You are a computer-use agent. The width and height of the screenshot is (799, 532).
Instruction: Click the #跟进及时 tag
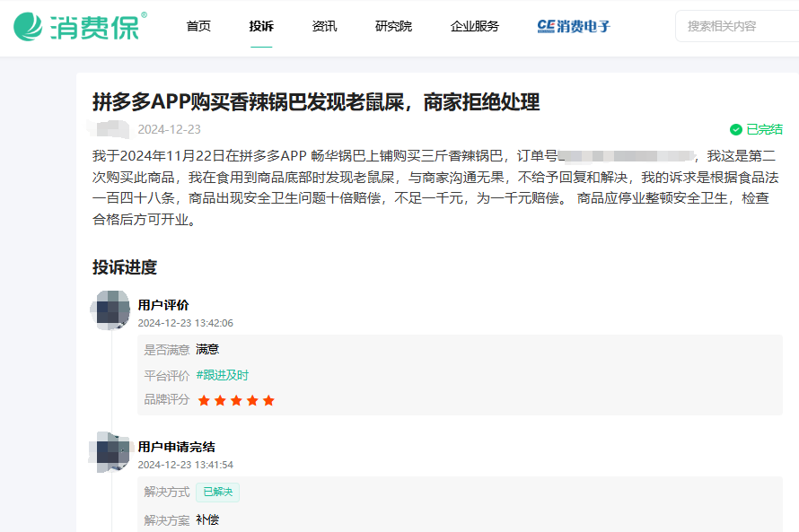pyautogui.click(x=222, y=375)
